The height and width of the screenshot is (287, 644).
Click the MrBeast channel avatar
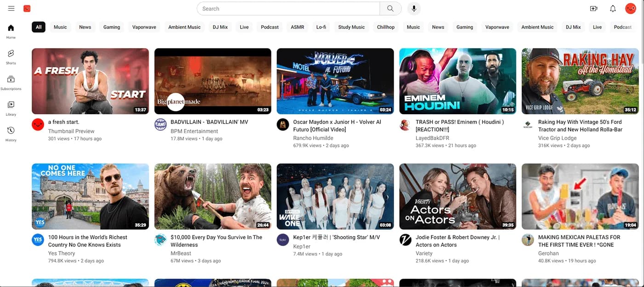(161, 240)
